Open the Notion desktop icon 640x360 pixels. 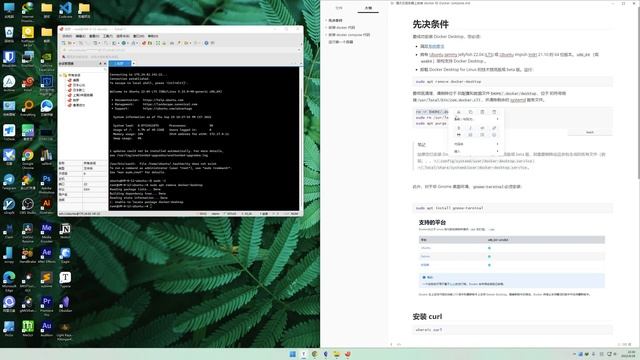coord(65,230)
